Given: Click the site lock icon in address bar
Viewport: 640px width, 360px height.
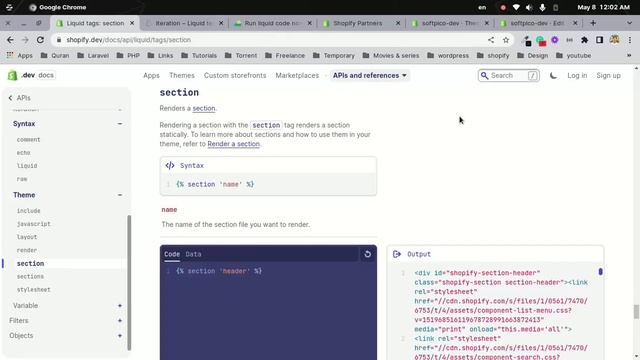Looking at the screenshot, I should pyautogui.click(x=59, y=40).
